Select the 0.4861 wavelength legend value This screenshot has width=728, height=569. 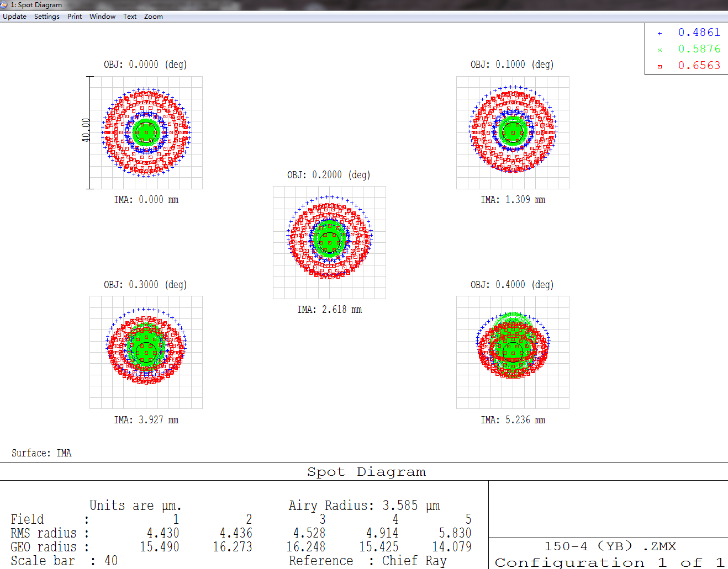tap(699, 33)
